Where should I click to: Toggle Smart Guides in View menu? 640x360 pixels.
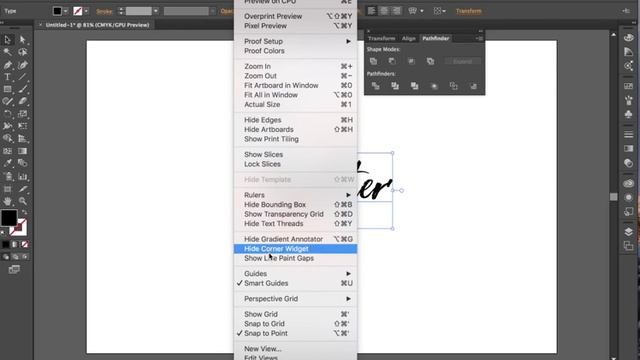(296, 283)
